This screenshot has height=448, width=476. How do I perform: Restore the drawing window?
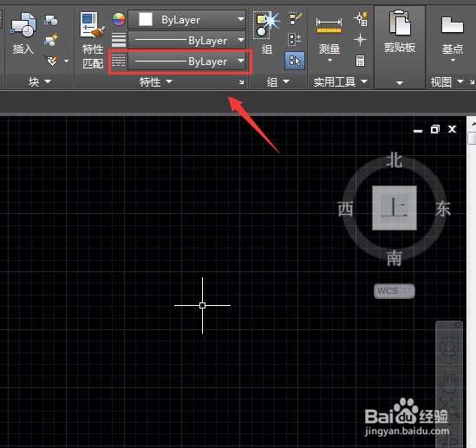click(x=435, y=129)
